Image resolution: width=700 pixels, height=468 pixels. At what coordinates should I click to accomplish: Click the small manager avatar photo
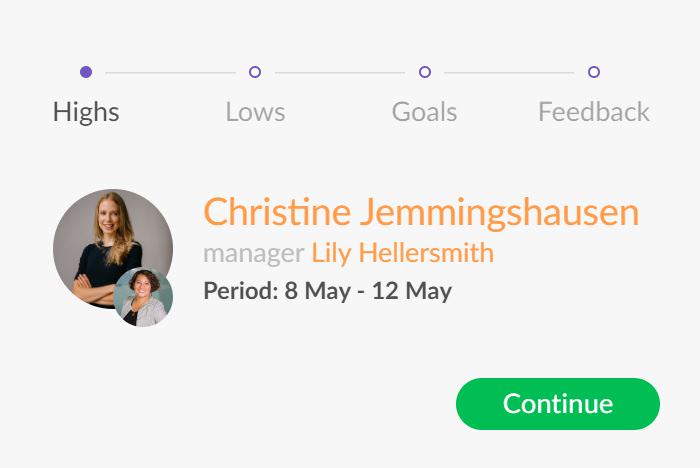[x=143, y=297]
